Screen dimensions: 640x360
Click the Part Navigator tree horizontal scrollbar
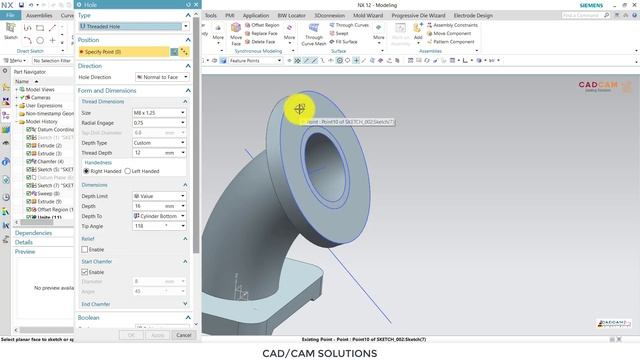pyautogui.click(x=37, y=222)
